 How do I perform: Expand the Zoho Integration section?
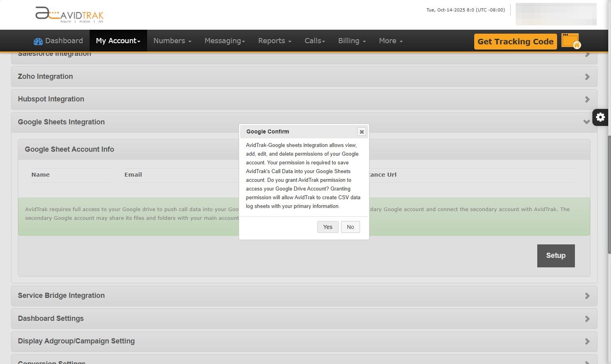[304, 76]
